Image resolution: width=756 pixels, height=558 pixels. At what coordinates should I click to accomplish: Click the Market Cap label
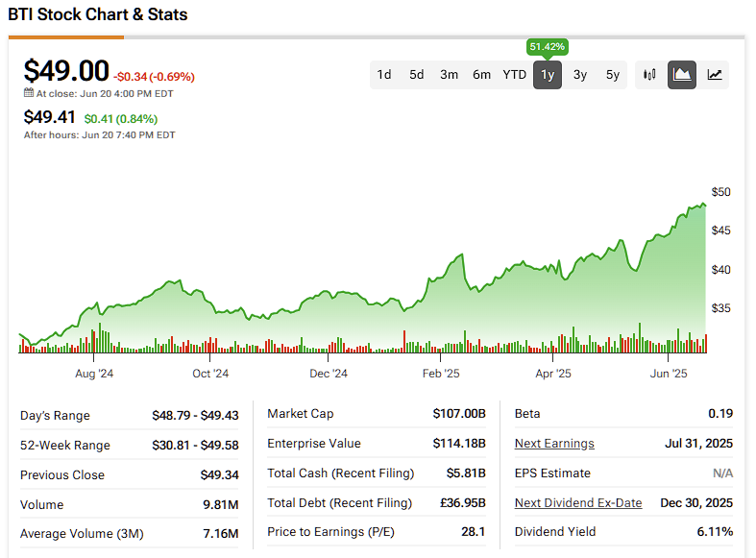pos(301,413)
